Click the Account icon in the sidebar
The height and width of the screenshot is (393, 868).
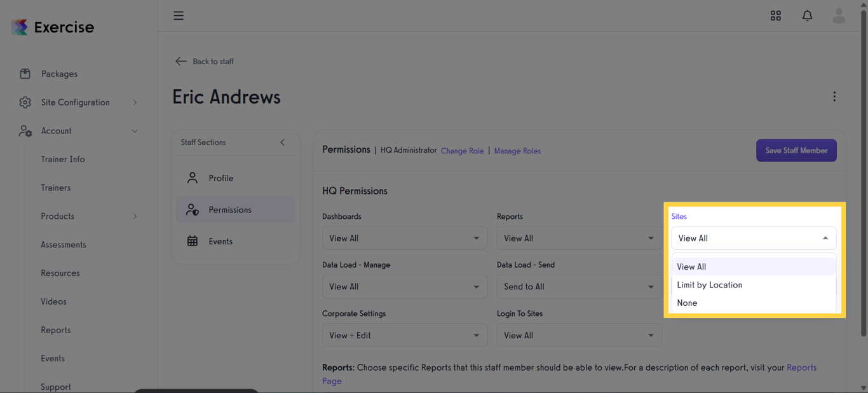[24, 131]
